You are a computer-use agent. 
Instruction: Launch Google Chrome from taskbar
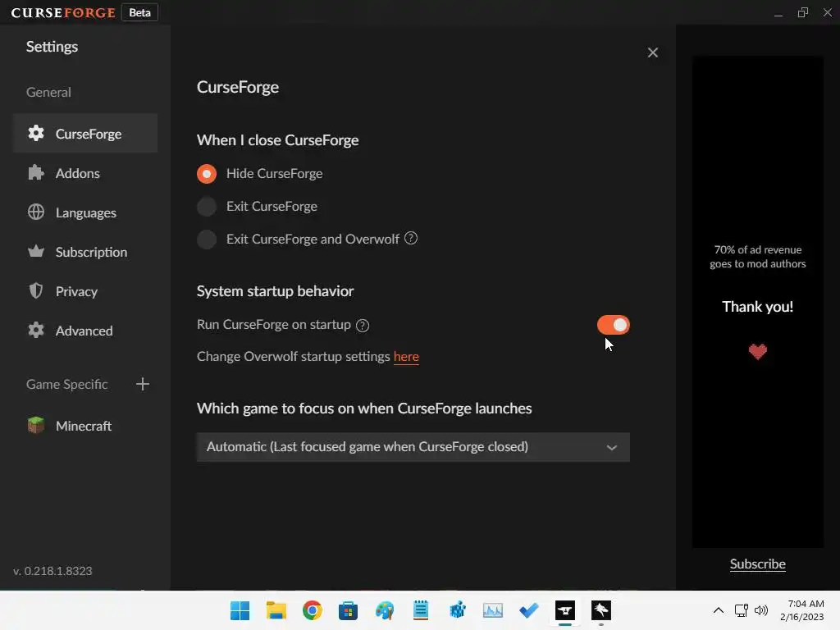click(x=313, y=610)
